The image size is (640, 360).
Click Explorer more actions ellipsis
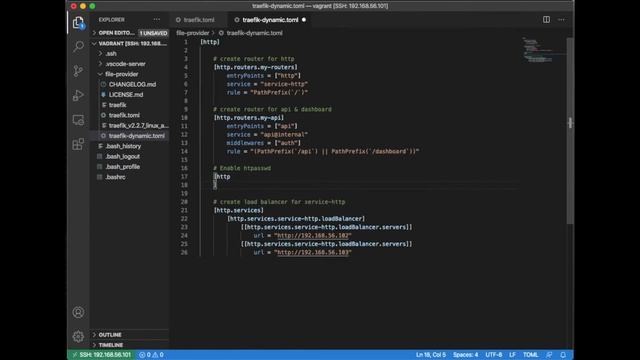click(x=157, y=20)
